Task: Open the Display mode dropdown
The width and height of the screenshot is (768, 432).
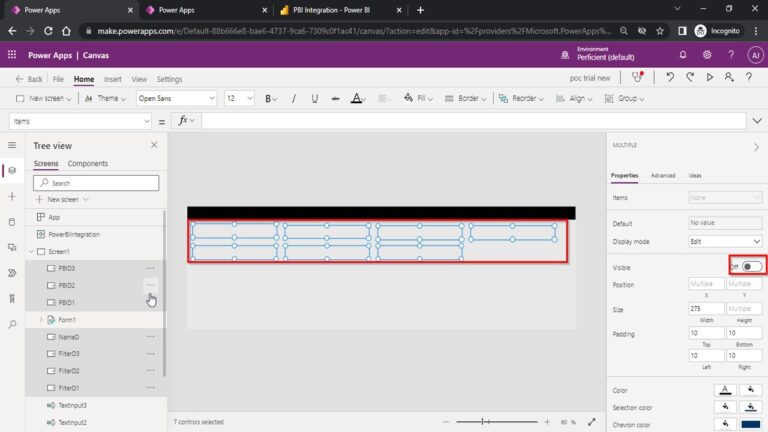Action: (x=725, y=241)
